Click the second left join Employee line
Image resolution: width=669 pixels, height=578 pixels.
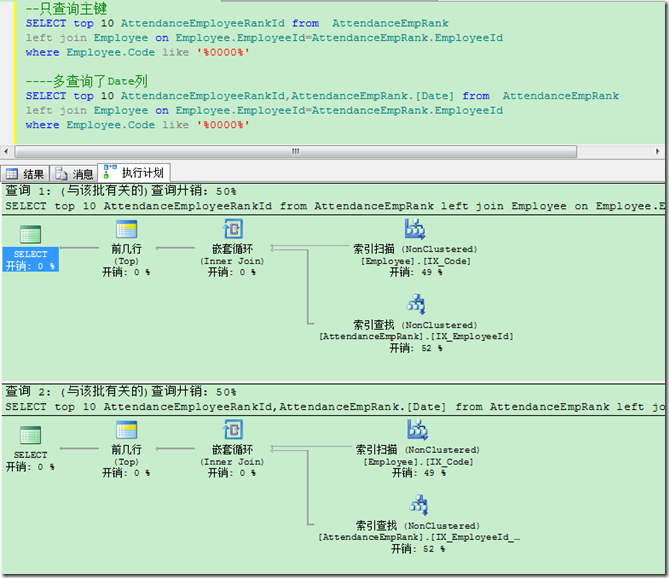(264, 110)
